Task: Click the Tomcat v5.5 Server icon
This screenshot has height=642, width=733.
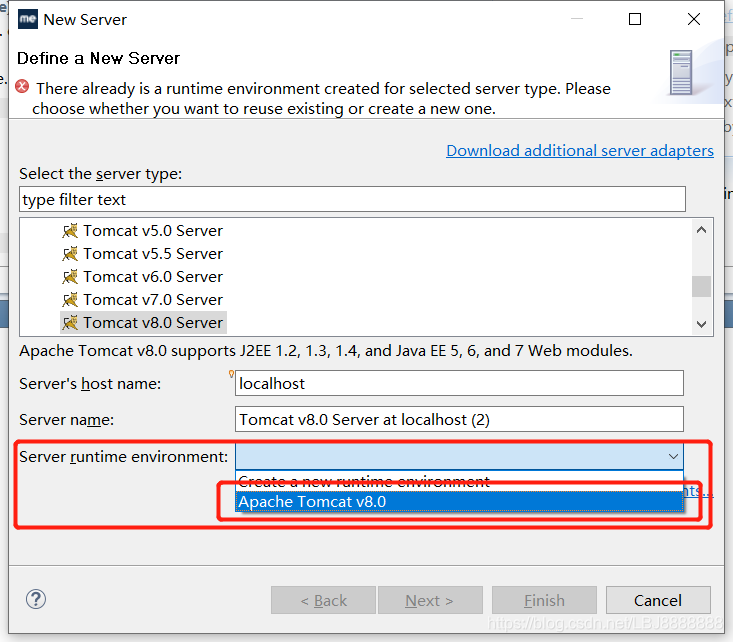Action: click(70, 253)
